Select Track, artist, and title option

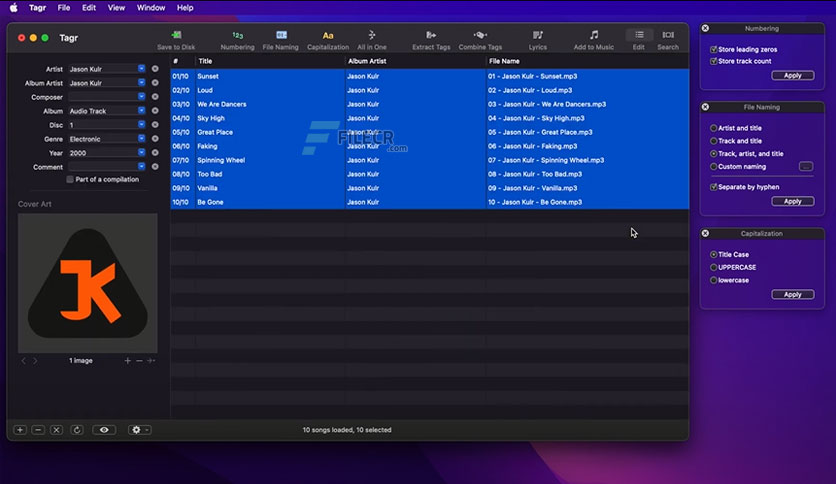coord(713,154)
